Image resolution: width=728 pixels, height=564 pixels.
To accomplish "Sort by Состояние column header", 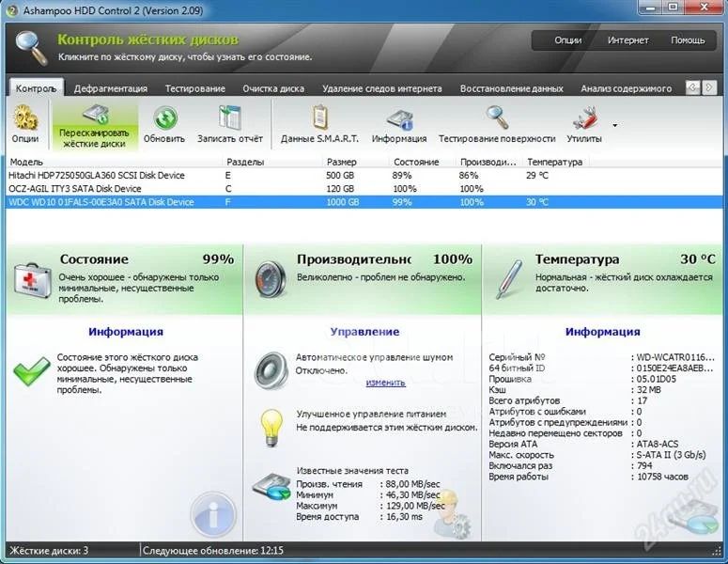I will (x=416, y=162).
